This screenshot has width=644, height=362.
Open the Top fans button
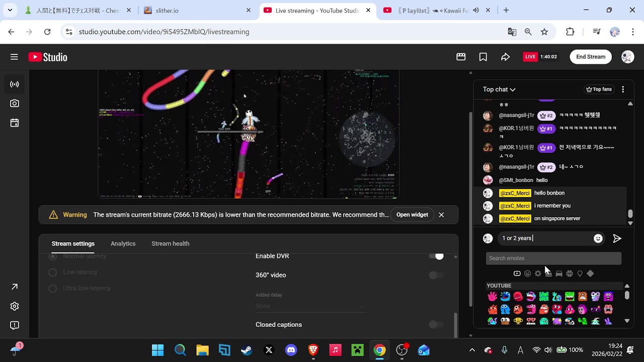coord(599,89)
